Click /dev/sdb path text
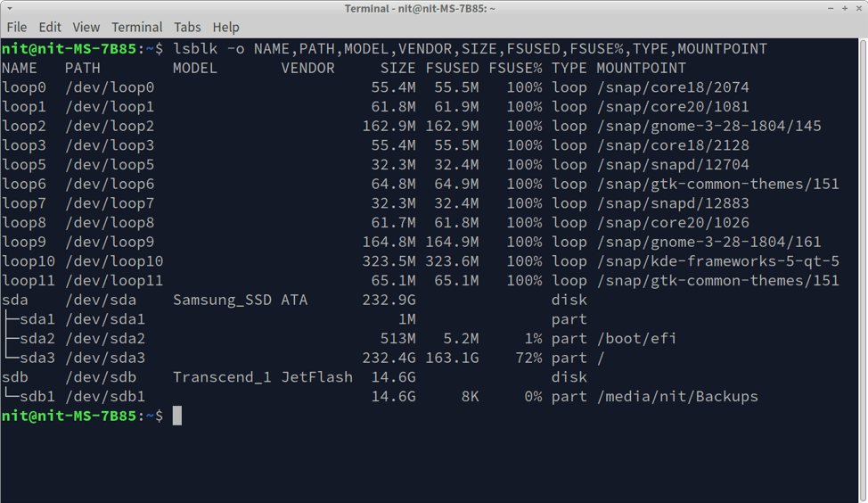Viewport: 868px width, 503px height. [x=101, y=377]
